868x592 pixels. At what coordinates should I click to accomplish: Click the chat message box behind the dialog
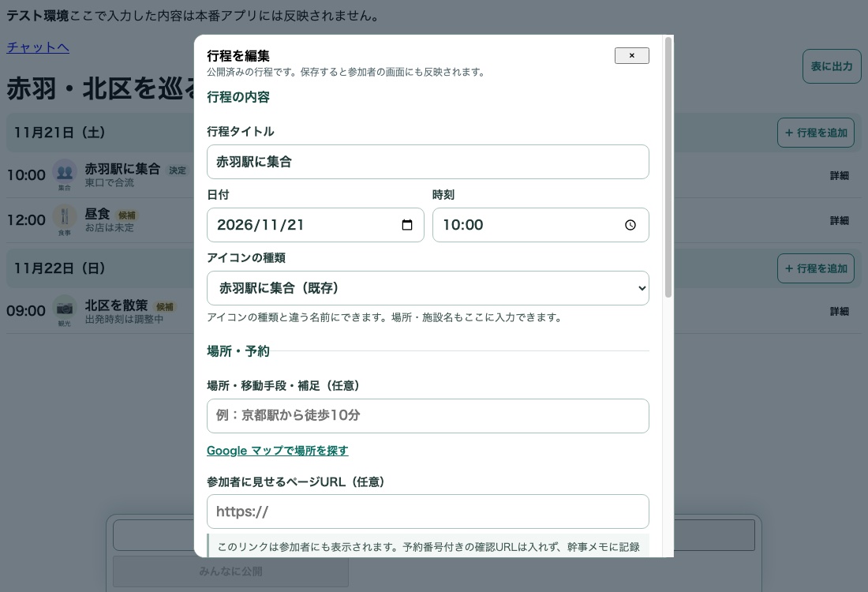click(433, 535)
